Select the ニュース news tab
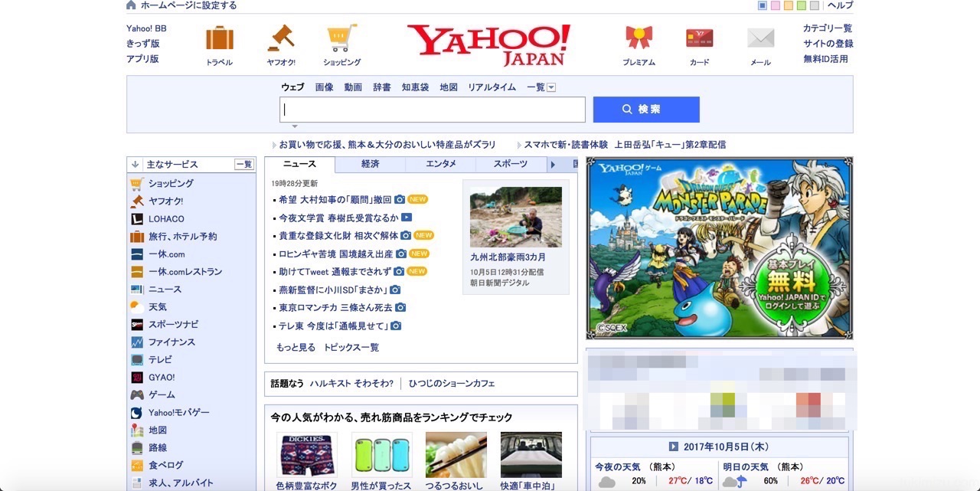This screenshot has width=980, height=491. (x=299, y=164)
